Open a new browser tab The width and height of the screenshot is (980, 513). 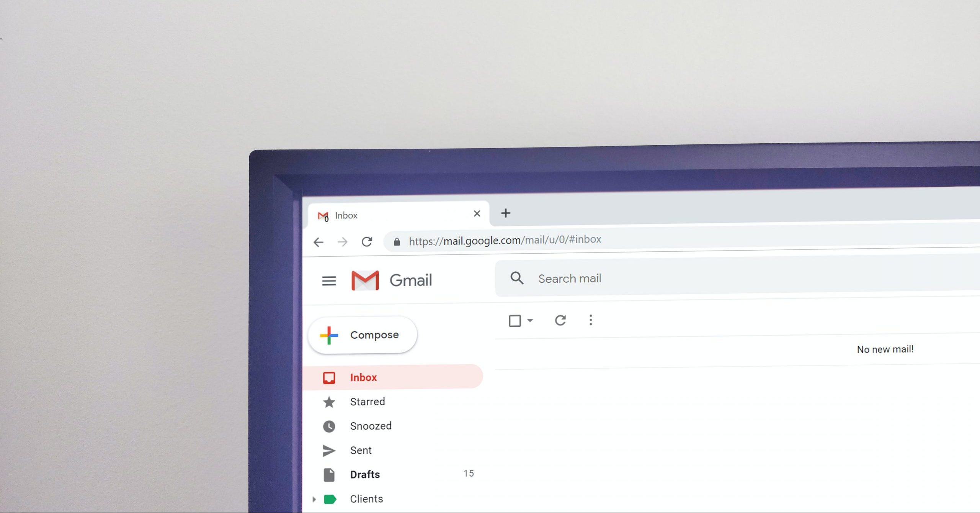506,213
